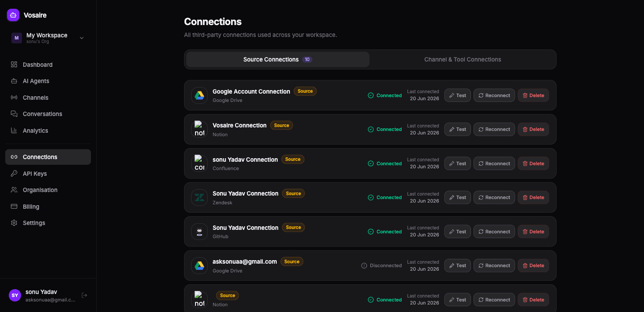This screenshot has width=644, height=312.
Task: Click the Confluence icon for sonu Yadav Connection
Action: pyautogui.click(x=199, y=163)
